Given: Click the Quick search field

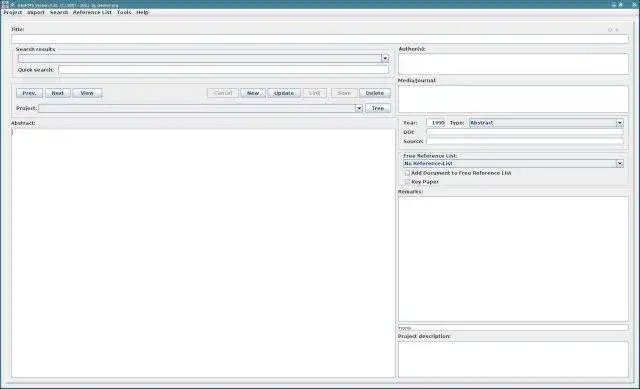Looking at the screenshot, I should pyautogui.click(x=224, y=70).
